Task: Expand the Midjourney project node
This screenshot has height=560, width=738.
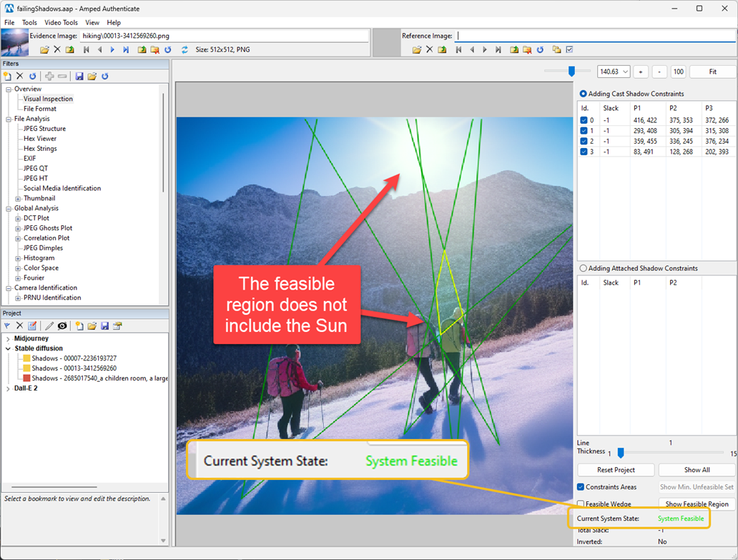Action: coord(6,338)
